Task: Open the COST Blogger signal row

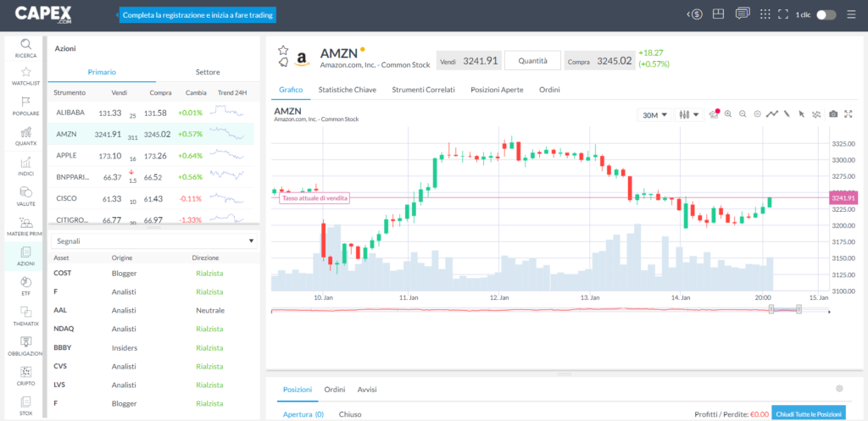Action: pos(154,273)
